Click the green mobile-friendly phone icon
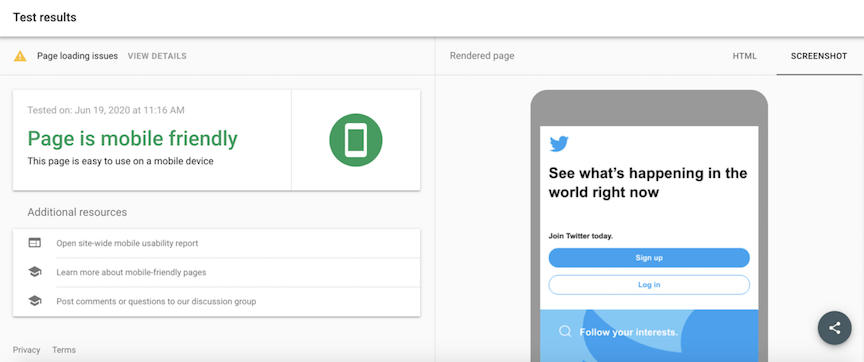 [x=356, y=140]
